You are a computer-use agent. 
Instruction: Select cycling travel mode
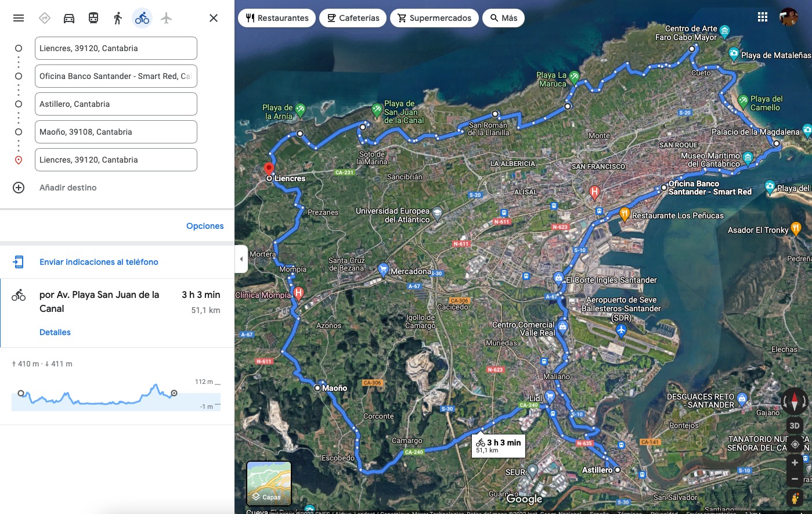[142, 18]
